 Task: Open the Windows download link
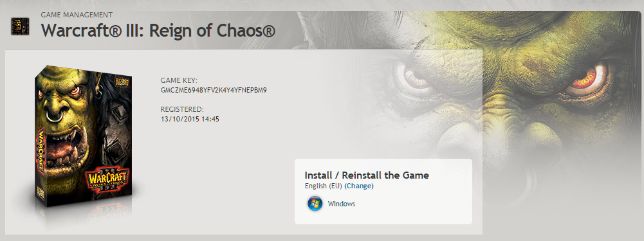(342, 204)
